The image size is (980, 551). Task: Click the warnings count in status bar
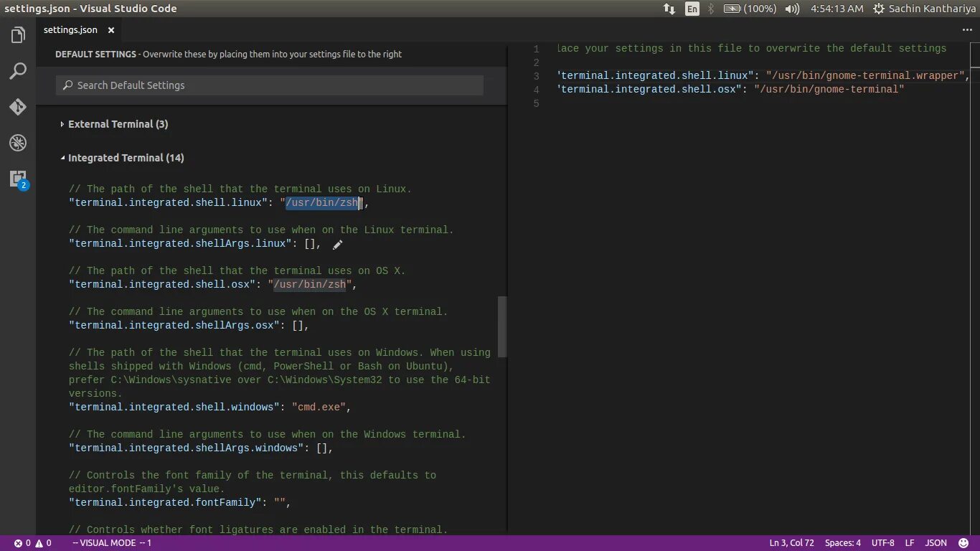point(43,543)
